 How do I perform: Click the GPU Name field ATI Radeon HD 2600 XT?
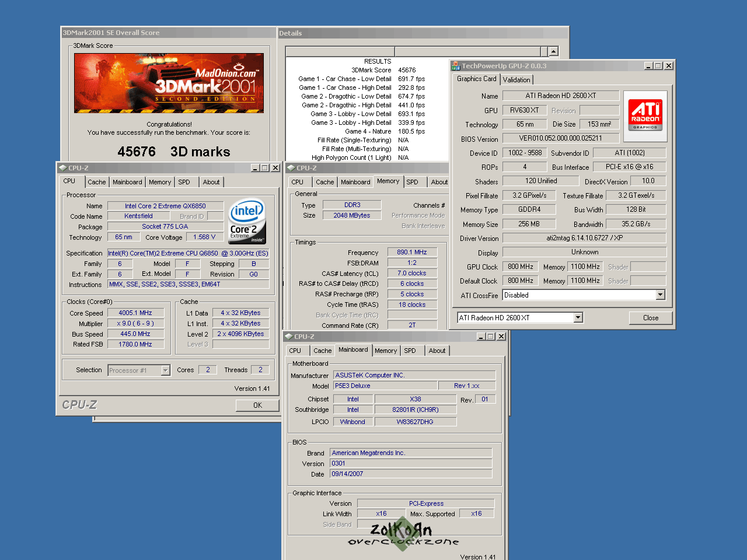(561, 96)
